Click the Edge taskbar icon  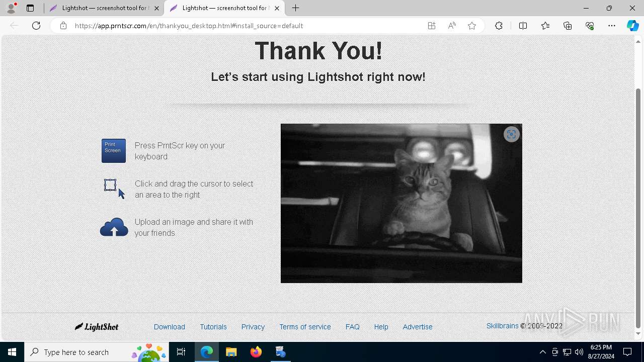pyautogui.click(x=207, y=352)
